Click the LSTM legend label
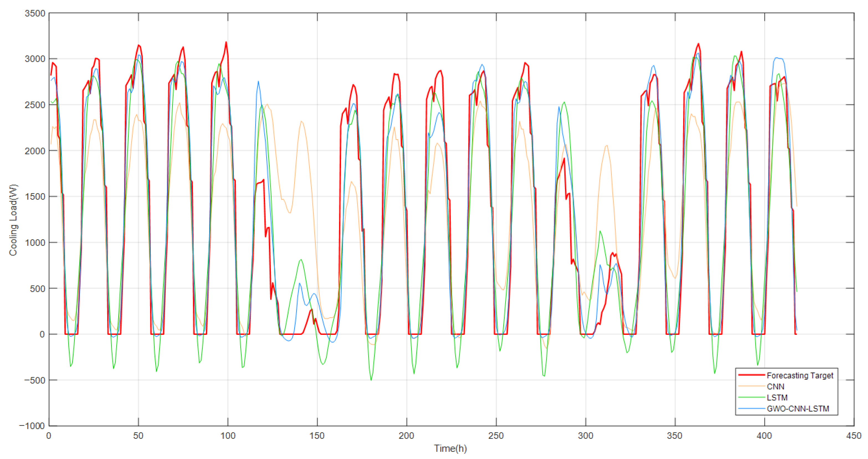This screenshot has height=459, width=868. (x=777, y=398)
